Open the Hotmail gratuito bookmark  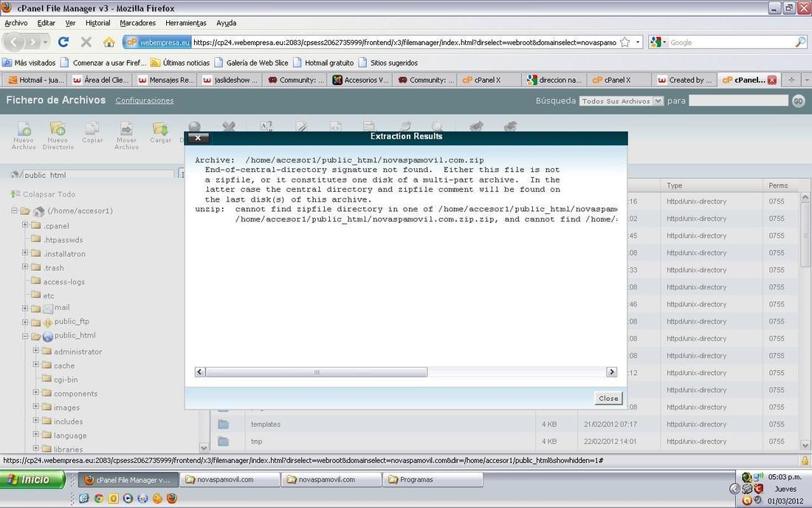pos(323,63)
